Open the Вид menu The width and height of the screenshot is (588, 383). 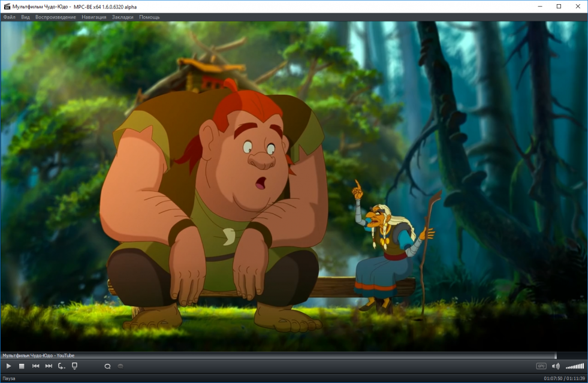click(25, 17)
